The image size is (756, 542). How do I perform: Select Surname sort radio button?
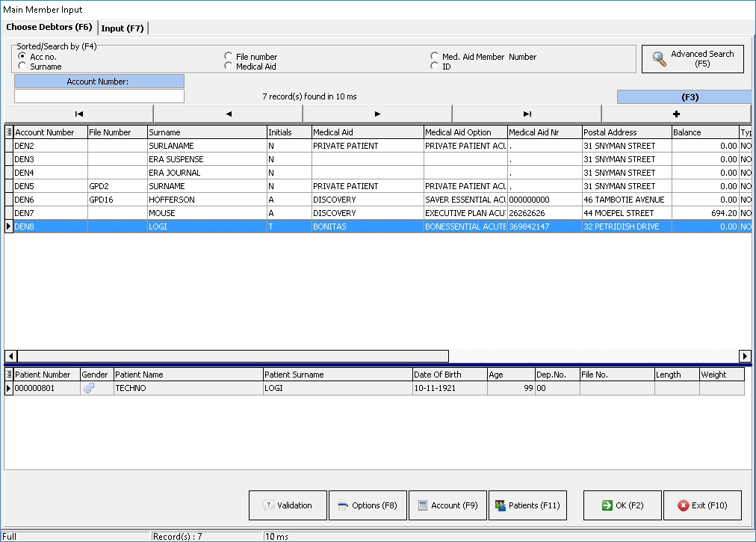tap(22, 67)
